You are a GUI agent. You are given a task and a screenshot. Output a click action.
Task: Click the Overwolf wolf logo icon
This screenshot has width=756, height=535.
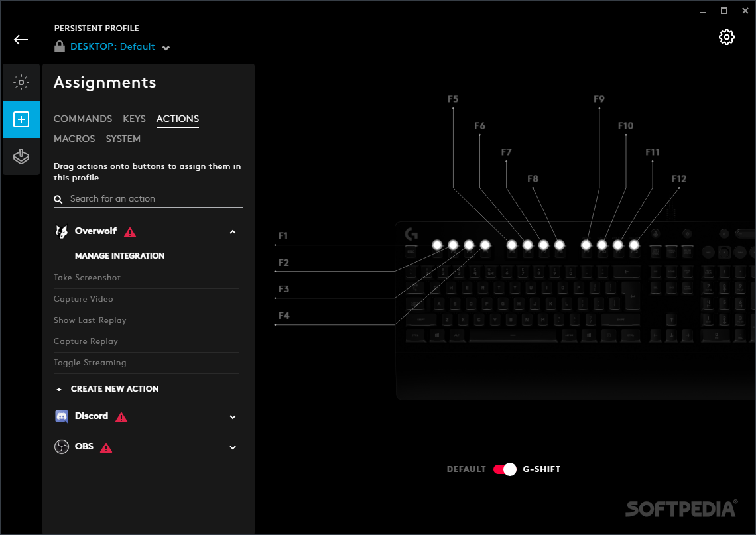tap(61, 232)
